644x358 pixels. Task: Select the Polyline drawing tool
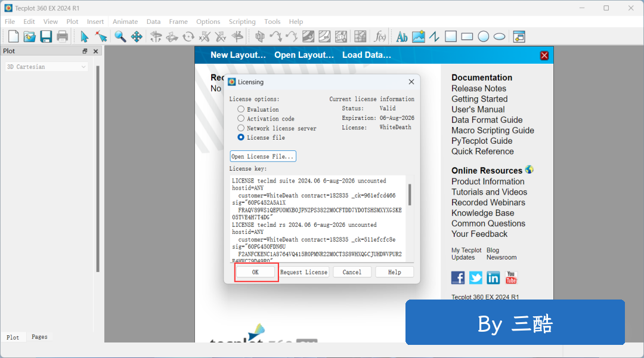click(x=435, y=36)
